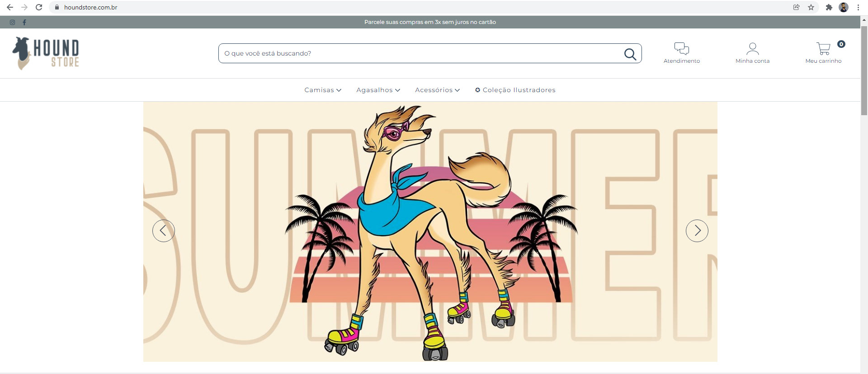The height and width of the screenshot is (374, 868).
Task: Click the Coleção Ilustradores badge icon
Action: click(x=477, y=90)
